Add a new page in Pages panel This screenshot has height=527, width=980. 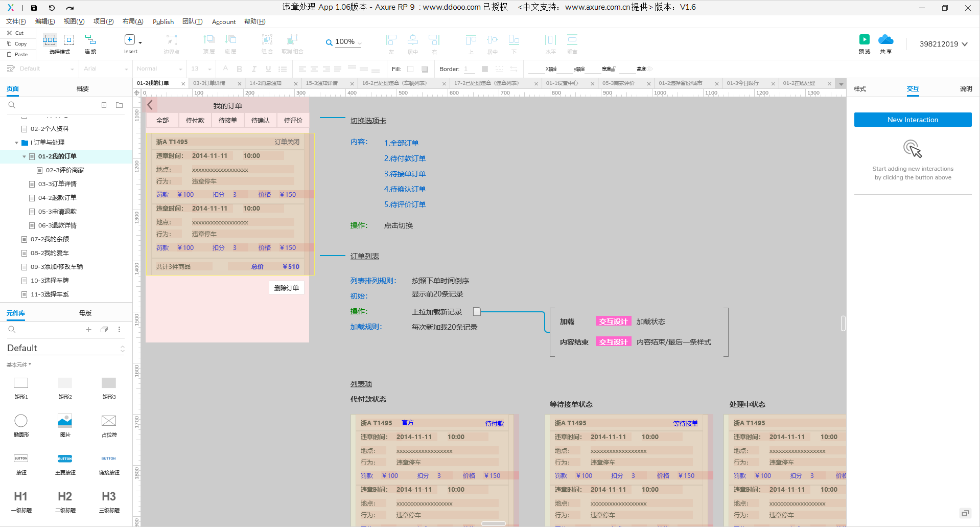104,105
